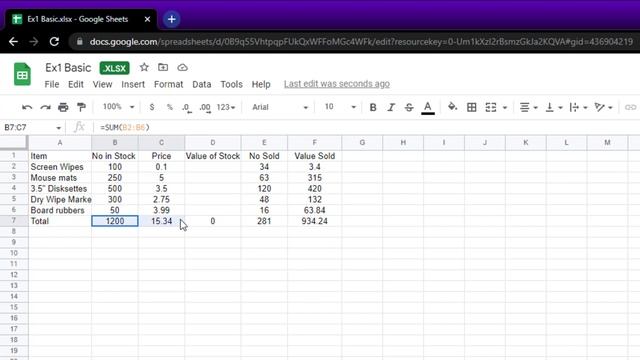The image size is (640, 360).
Task: Open the text wrapping dropdown
Action: [578, 107]
